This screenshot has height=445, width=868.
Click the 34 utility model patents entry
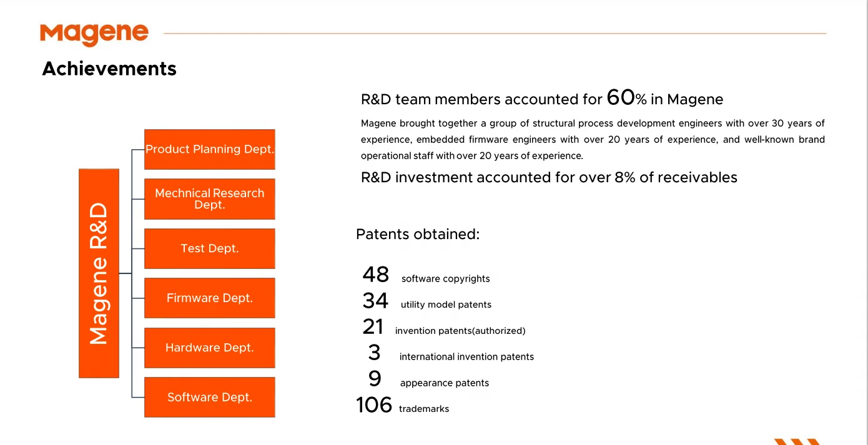[x=427, y=302]
